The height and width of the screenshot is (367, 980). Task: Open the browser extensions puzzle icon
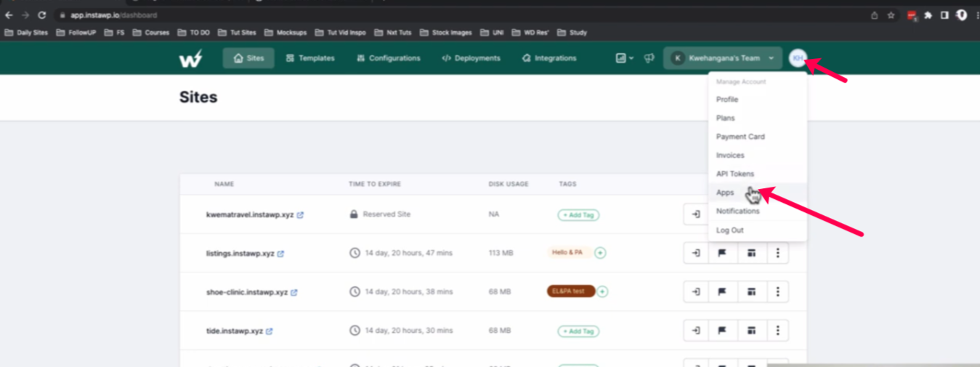pos(928,15)
